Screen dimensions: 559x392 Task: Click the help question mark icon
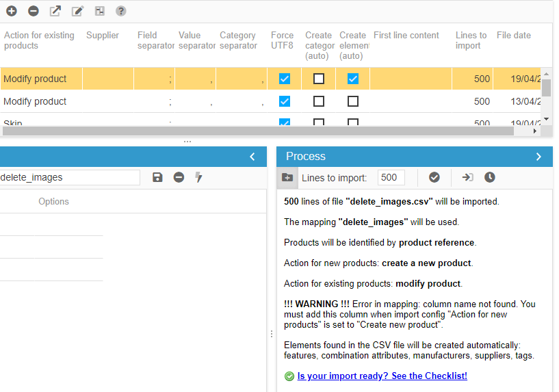tap(121, 11)
